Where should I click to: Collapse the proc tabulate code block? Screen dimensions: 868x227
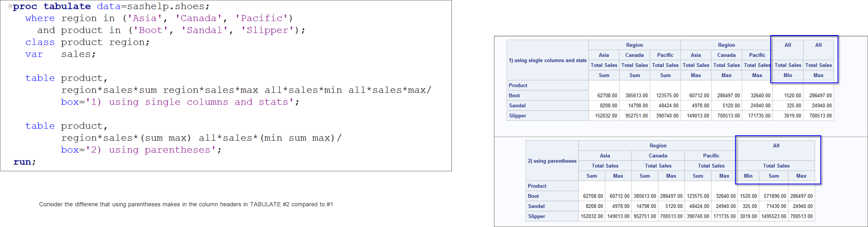click(x=10, y=6)
